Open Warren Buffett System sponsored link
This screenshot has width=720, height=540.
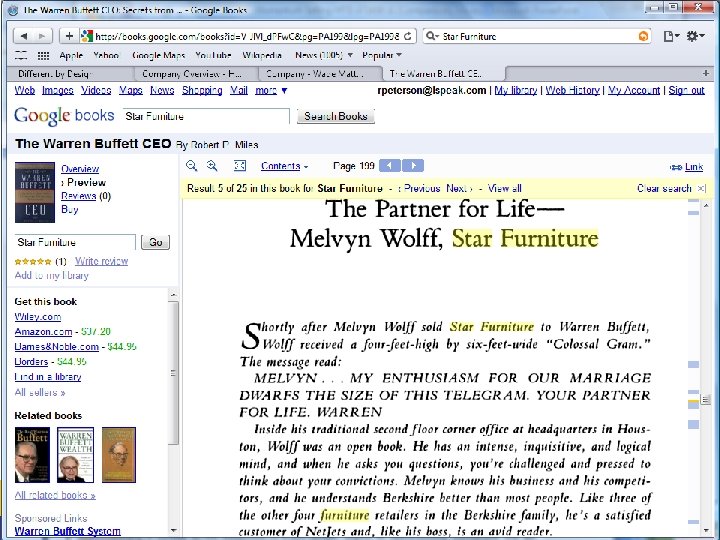[x=68, y=531]
